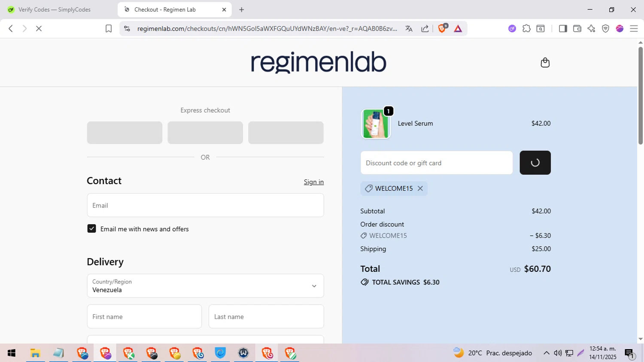Open the extensions puzzle icon
The width and height of the screenshot is (644, 362).
pyautogui.click(x=526, y=28)
